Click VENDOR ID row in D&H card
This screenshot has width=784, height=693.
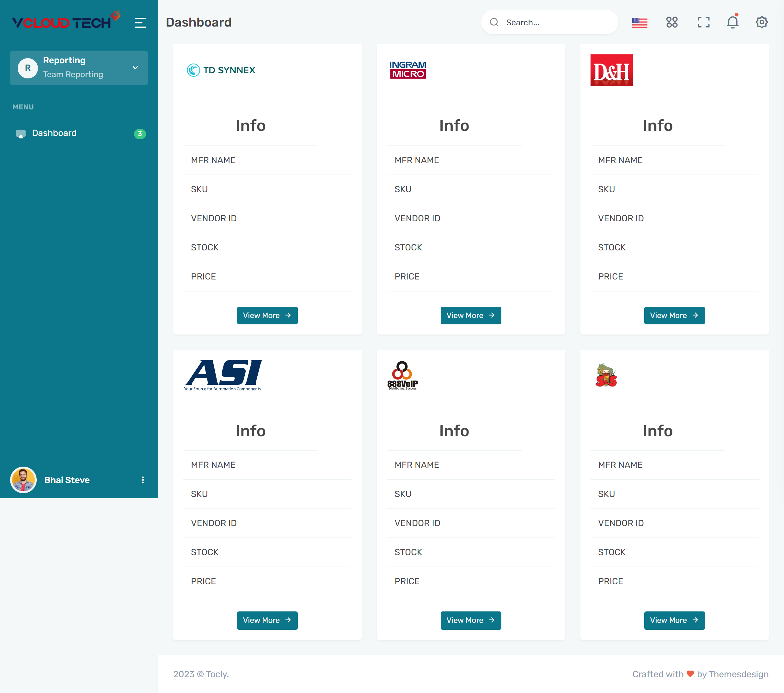(x=674, y=218)
